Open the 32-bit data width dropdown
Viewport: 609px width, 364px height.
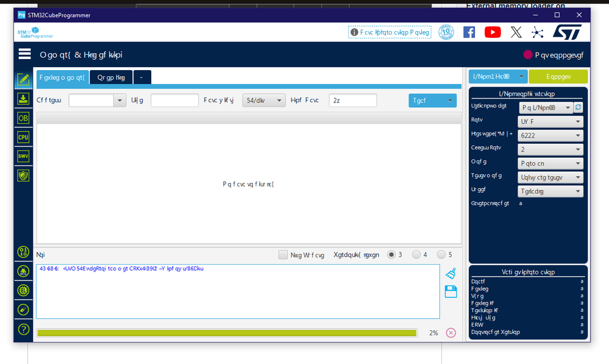tap(263, 100)
